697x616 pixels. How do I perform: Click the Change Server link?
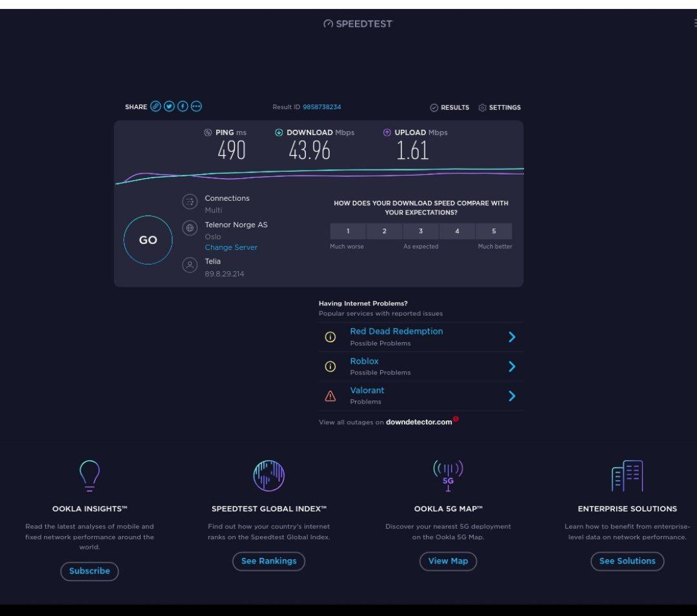tap(231, 247)
